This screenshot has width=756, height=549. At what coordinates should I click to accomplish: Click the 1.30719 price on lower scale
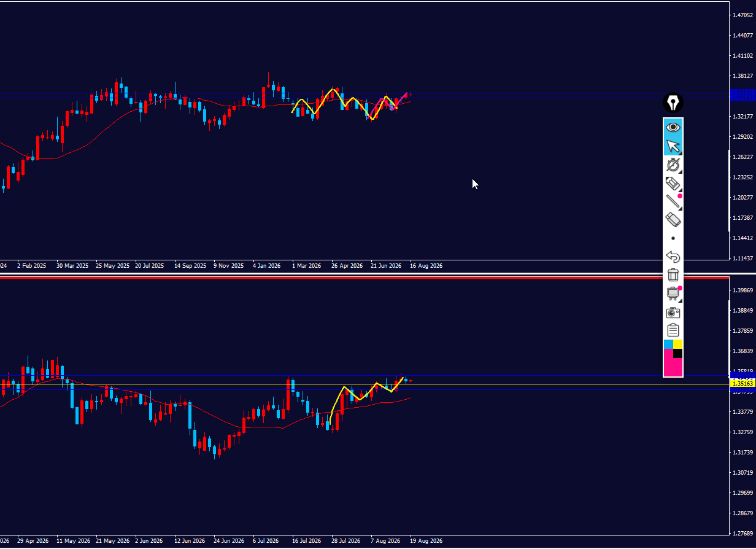[742, 473]
